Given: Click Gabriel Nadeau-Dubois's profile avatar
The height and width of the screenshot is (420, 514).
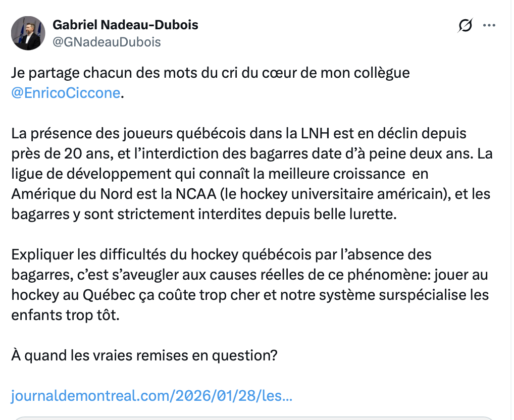Looking at the screenshot, I should (26, 33).
